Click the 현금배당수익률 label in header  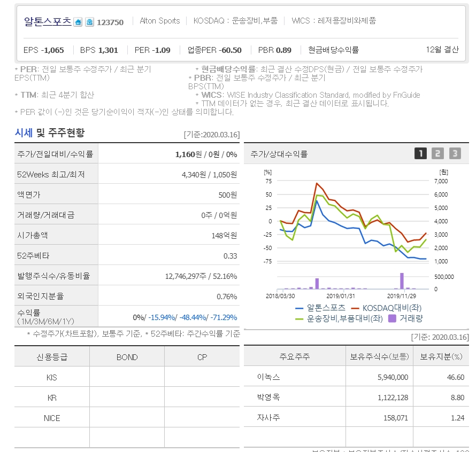coord(333,50)
